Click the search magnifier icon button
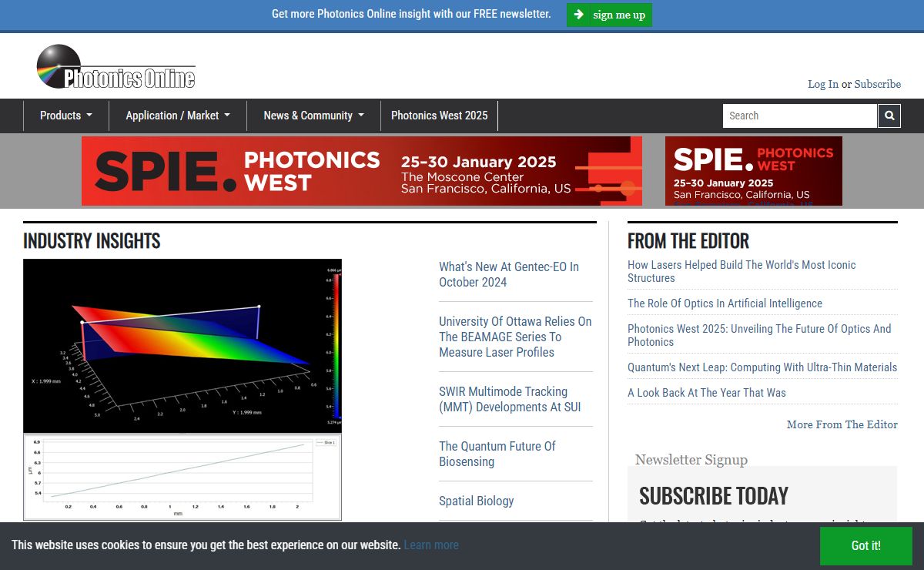This screenshot has width=924, height=570. click(x=889, y=116)
